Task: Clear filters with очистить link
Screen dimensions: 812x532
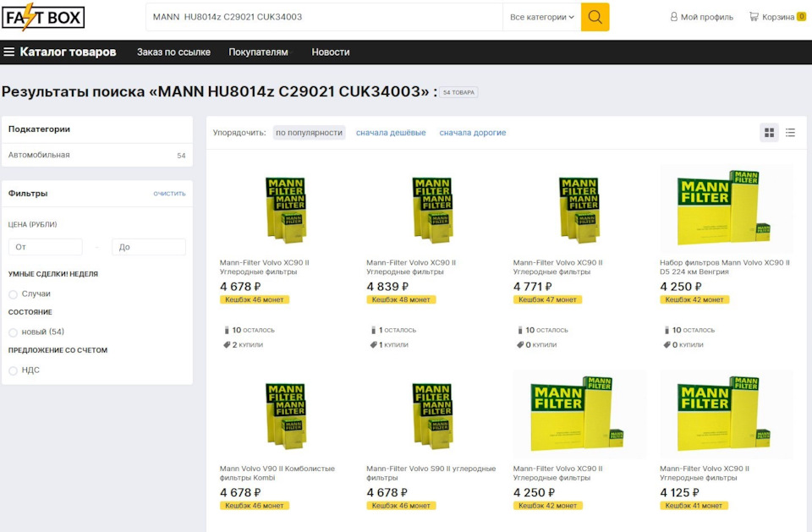Action: coord(169,193)
